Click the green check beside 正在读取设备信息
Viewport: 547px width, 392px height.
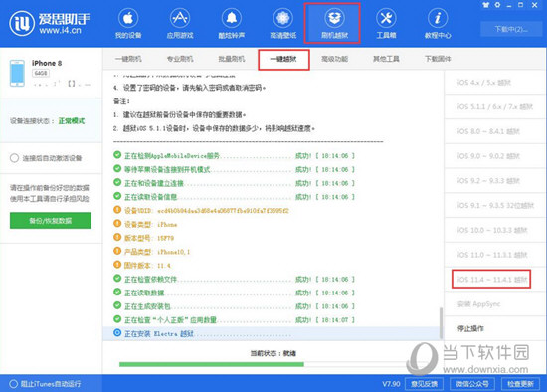coord(117,196)
